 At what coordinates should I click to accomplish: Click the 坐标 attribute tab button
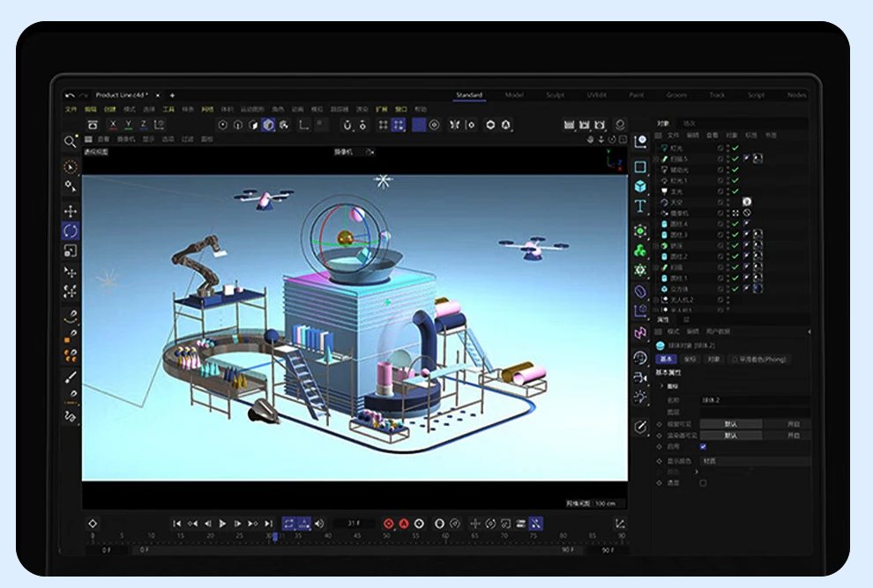(x=689, y=360)
